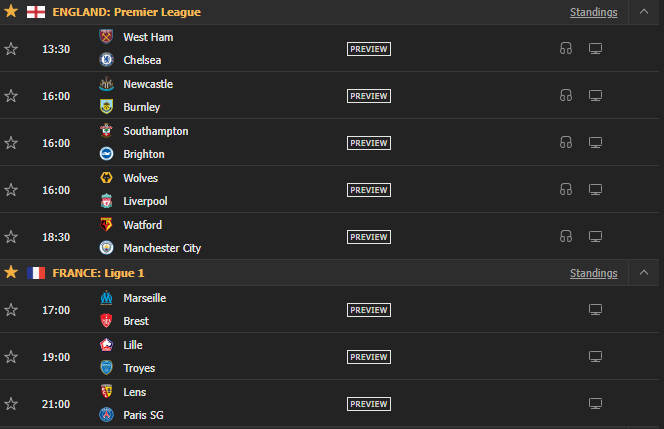Viewport: 664px width, 429px height.
Task: Open Preview for Watford vs Manchester City
Action: point(368,237)
